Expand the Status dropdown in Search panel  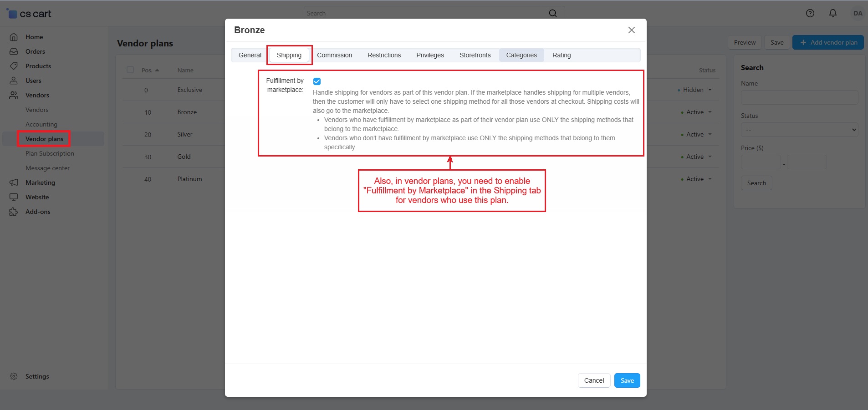point(799,130)
